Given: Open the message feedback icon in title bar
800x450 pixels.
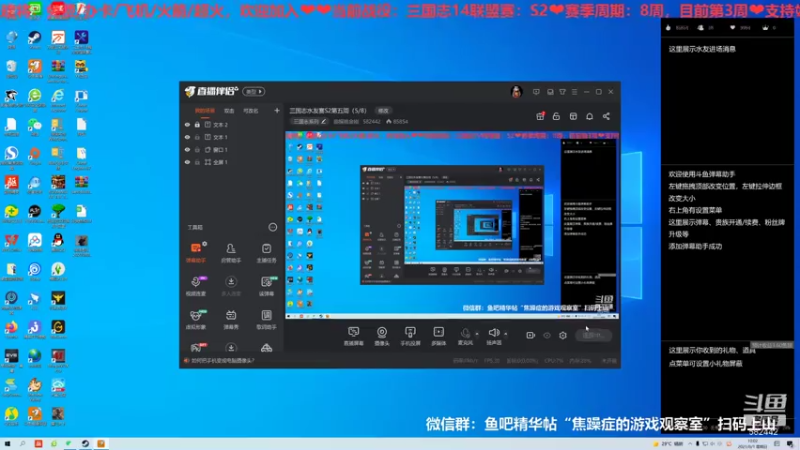Looking at the screenshot, I should 536,92.
